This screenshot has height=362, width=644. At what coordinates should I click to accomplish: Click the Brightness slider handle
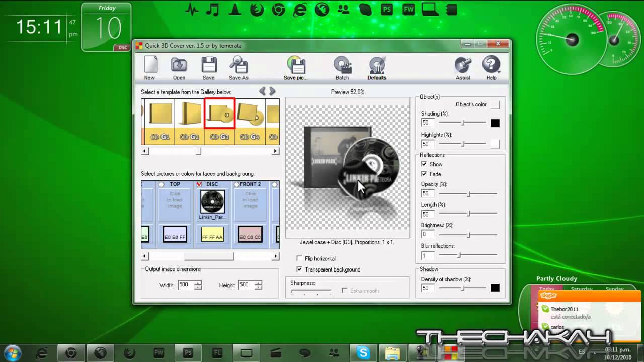469,235
